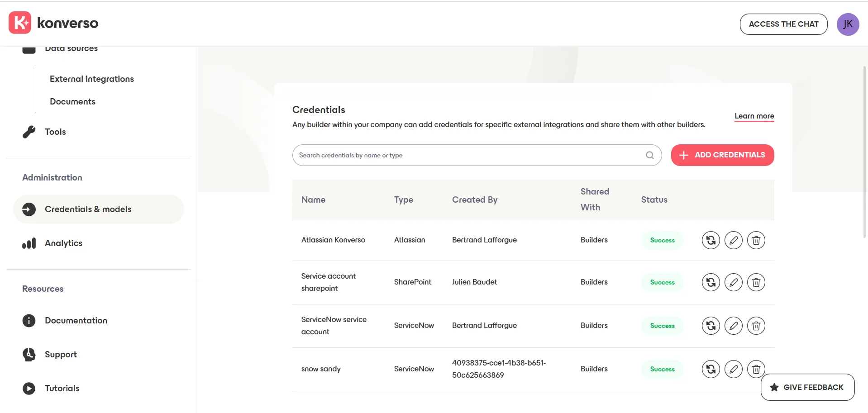This screenshot has height=413, width=868.
Task: Open the Documentation resource
Action: point(76,320)
